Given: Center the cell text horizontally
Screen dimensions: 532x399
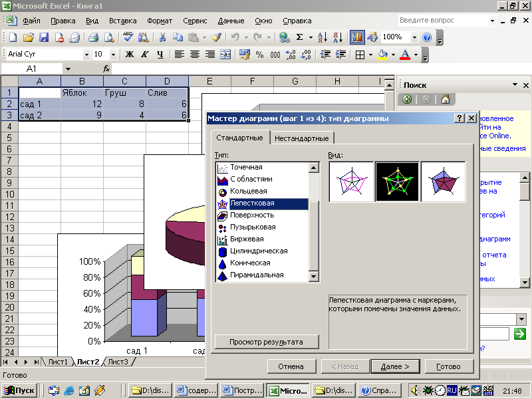Looking at the screenshot, I should [195, 55].
